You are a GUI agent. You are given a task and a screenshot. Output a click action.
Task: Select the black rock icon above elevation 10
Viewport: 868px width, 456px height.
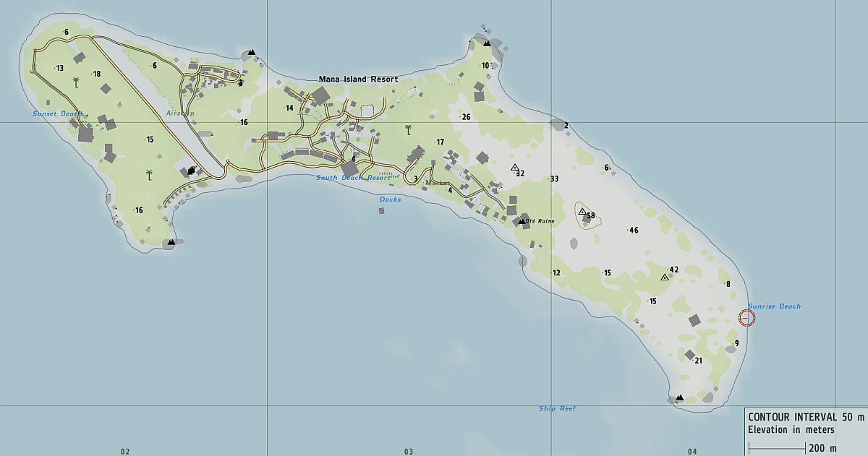pyautogui.click(x=488, y=43)
